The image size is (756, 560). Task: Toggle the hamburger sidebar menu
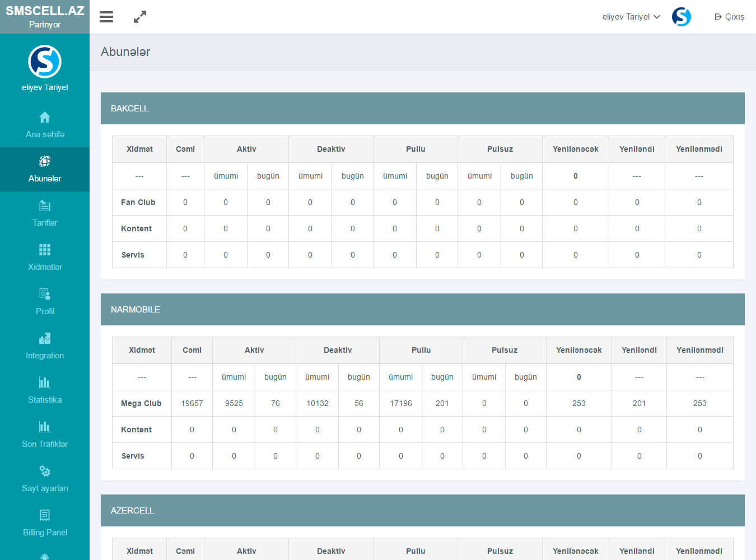(106, 17)
